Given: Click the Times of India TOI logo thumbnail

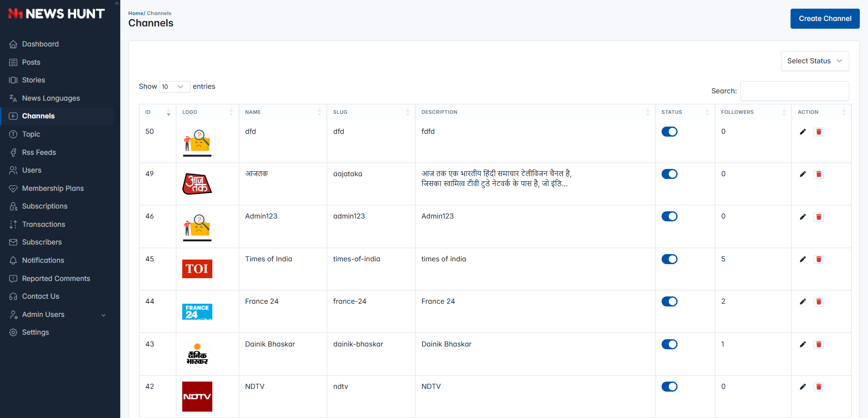Looking at the screenshot, I should 197,269.
